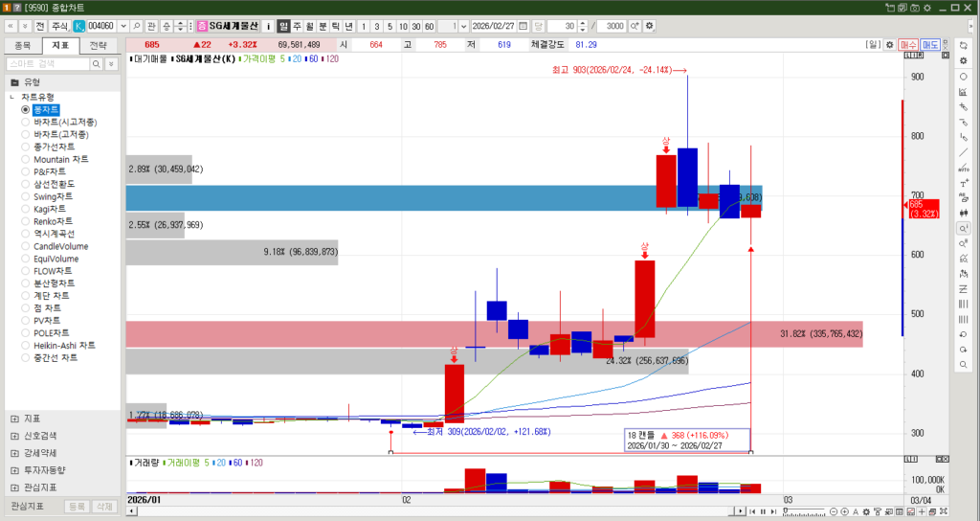Open the stock code 004060 dropdown
The height and width of the screenshot is (521, 980).
point(122,25)
